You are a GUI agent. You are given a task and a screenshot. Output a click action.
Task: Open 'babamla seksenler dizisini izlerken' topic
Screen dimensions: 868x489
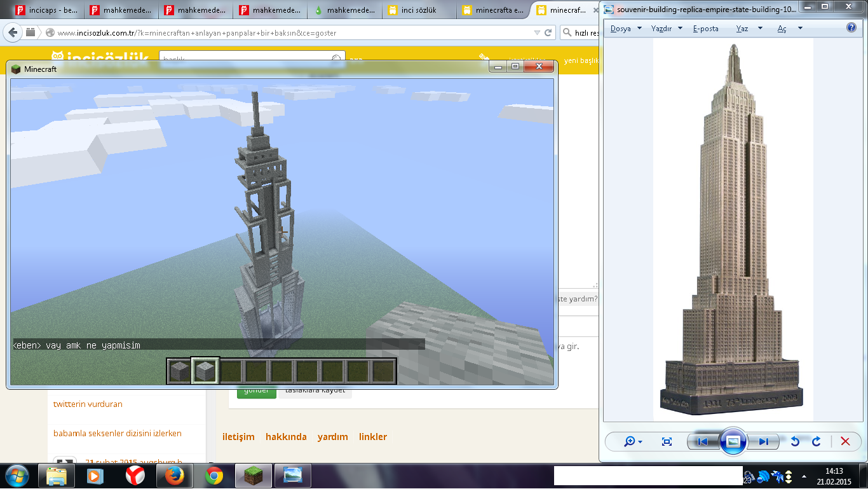coord(118,433)
